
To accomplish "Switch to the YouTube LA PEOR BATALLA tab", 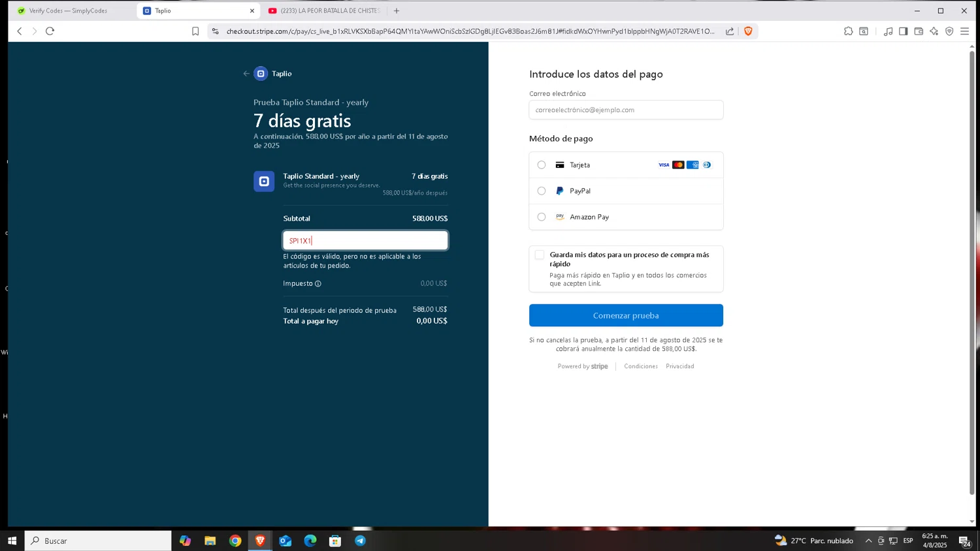I will click(325, 10).
